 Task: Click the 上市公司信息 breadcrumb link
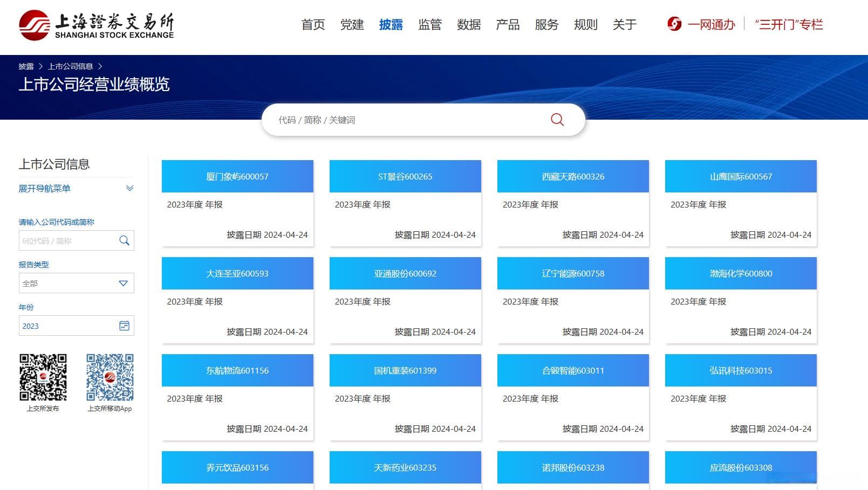(70, 66)
